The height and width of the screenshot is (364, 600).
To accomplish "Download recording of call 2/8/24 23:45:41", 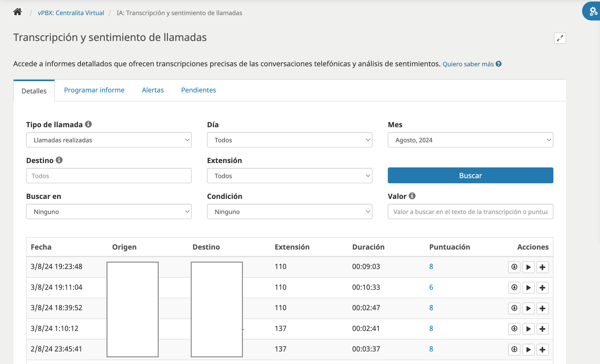I will 514,349.
